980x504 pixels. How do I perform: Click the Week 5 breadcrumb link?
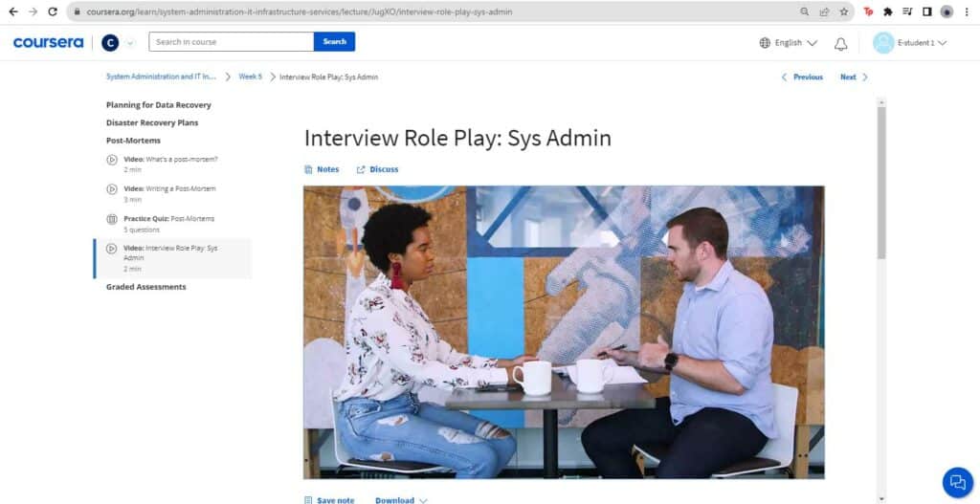click(250, 77)
